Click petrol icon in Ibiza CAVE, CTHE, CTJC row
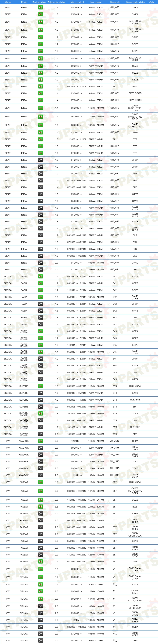158x644 pixels. (x=40, y=125)
